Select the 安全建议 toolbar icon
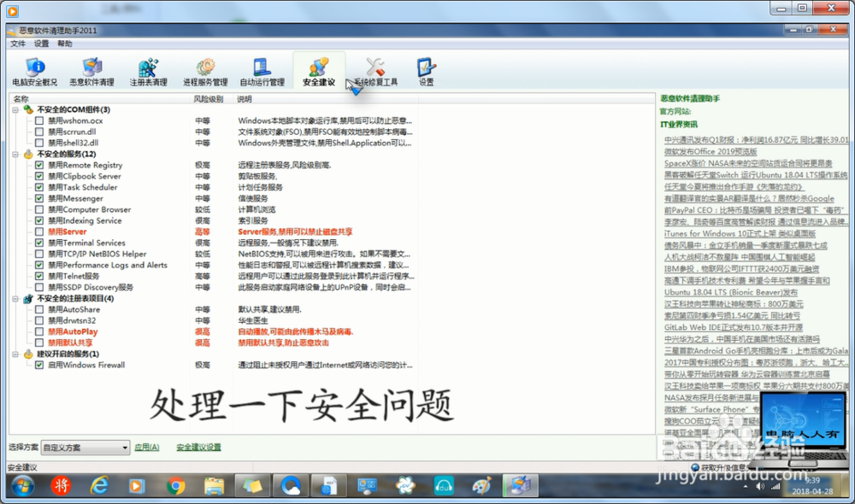855x504 pixels. click(318, 72)
